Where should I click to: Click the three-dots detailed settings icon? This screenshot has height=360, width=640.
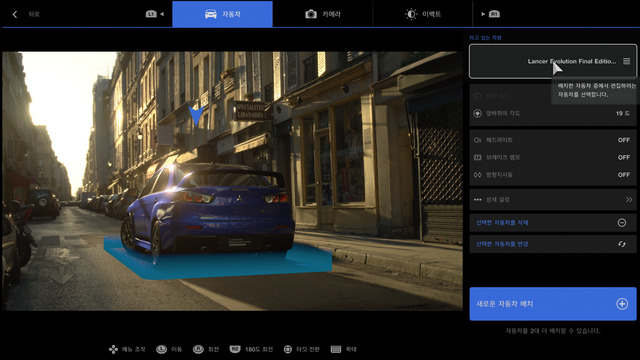click(x=478, y=200)
